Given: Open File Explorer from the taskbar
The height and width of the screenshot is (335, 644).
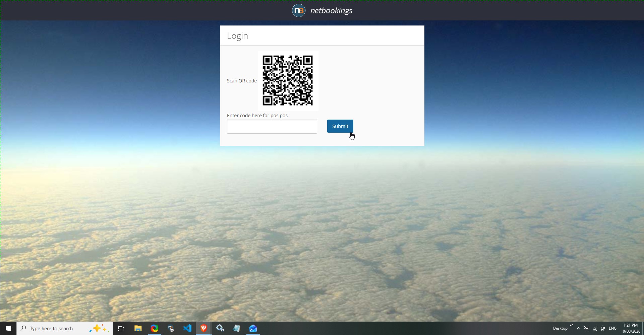Looking at the screenshot, I should pos(138,328).
